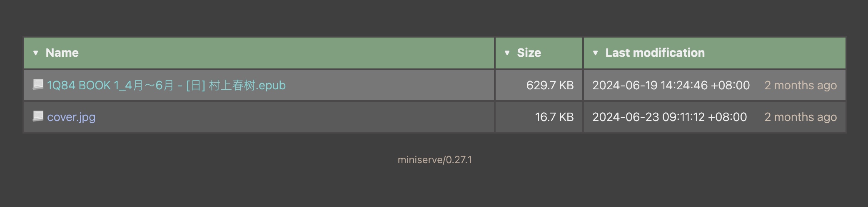This screenshot has height=207, width=868.
Task: Open the miniserve/0.27.1 footer link
Action: [x=434, y=160]
